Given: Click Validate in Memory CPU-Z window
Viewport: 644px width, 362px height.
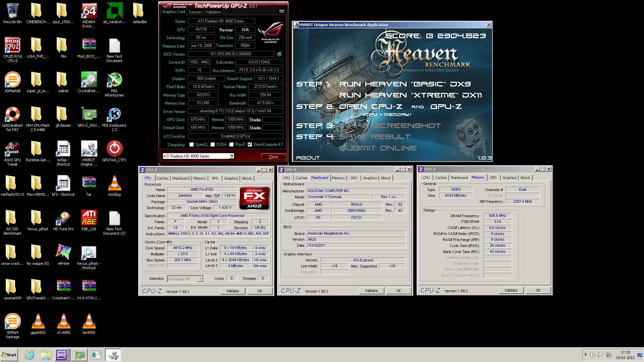Looking at the screenshot, I should point(511,290).
